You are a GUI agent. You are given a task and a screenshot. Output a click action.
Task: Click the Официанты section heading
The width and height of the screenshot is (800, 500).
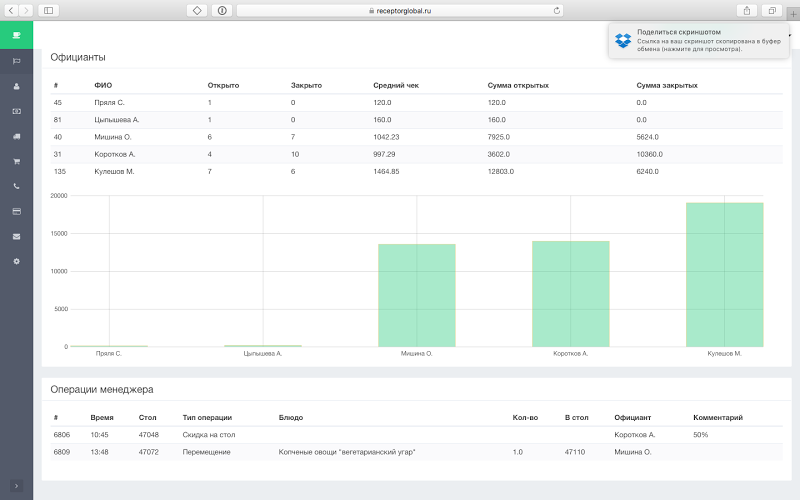pyautogui.click(x=78, y=57)
